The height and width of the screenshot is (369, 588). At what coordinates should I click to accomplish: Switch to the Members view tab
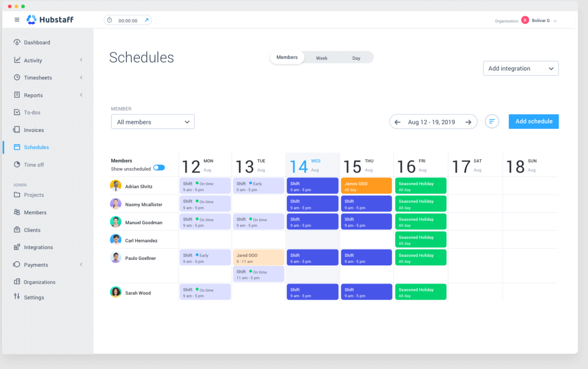(x=287, y=57)
